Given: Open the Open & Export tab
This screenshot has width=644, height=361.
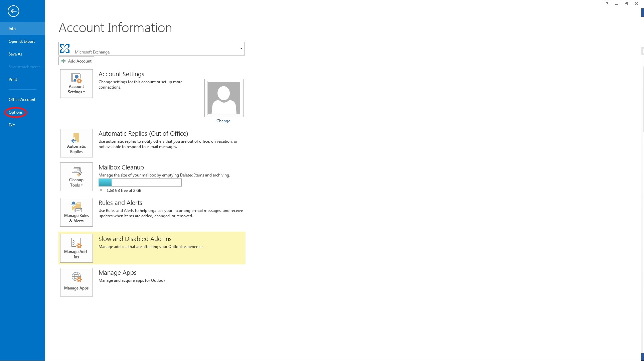Looking at the screenshot, I should [x=22, y=41].
